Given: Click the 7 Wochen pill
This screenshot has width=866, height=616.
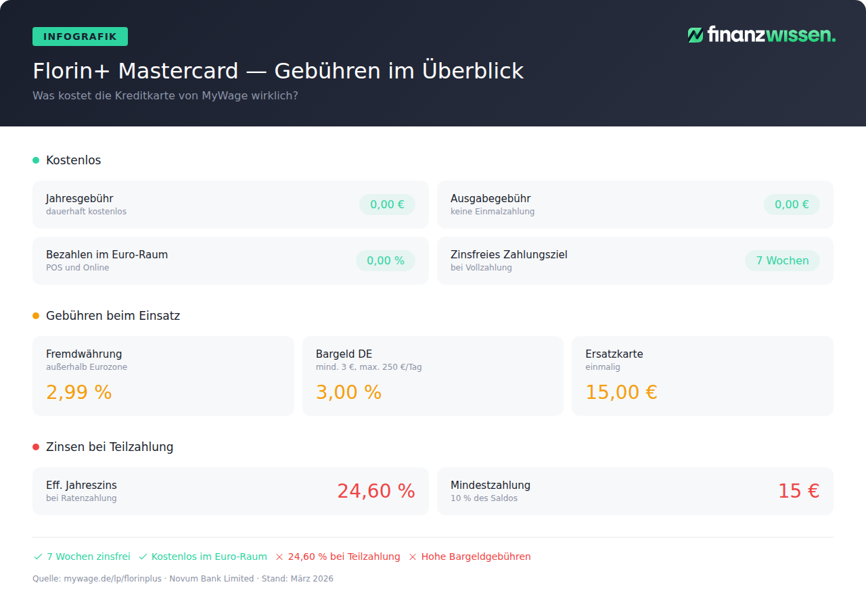Looking at the screenshot, I should click(782, 260).
